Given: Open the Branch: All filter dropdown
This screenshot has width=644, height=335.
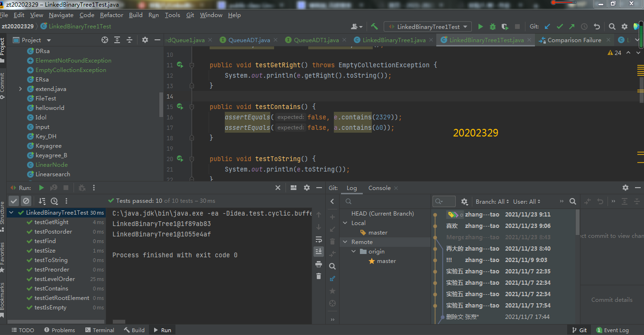Looking at the screenshot, I should pyautogui.click(x=492, y=201).
